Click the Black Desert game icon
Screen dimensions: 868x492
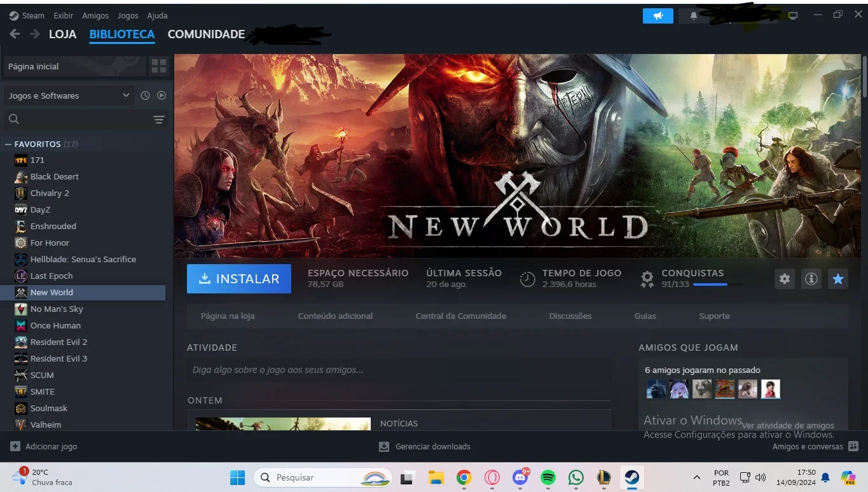pos(21,177)
